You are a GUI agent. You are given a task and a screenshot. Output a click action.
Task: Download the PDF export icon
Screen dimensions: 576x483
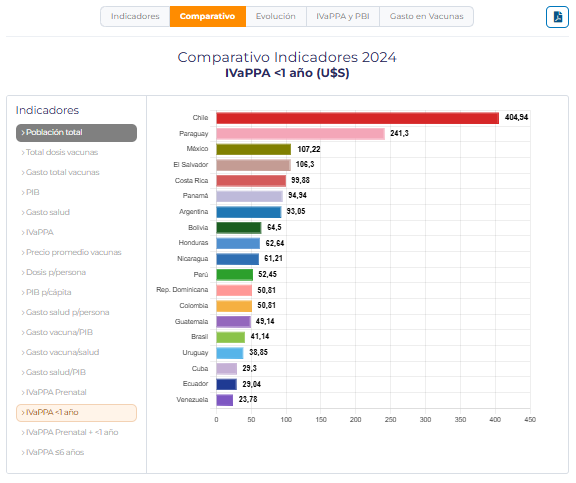(x=557, y=17)
